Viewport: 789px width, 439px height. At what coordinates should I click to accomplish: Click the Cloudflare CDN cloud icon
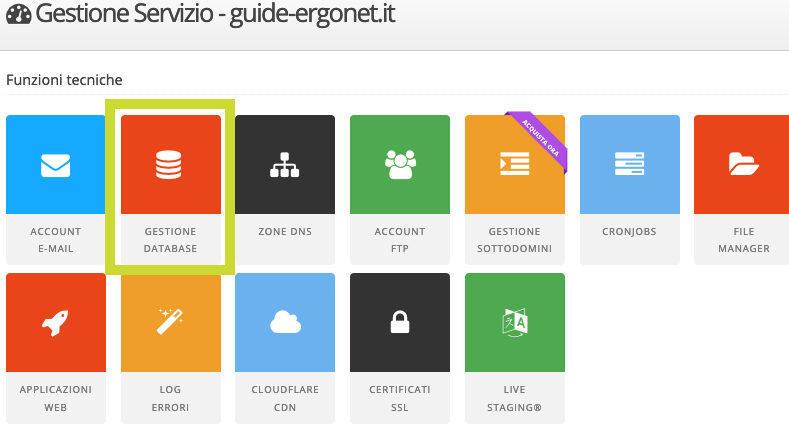[x=285, y=322]
